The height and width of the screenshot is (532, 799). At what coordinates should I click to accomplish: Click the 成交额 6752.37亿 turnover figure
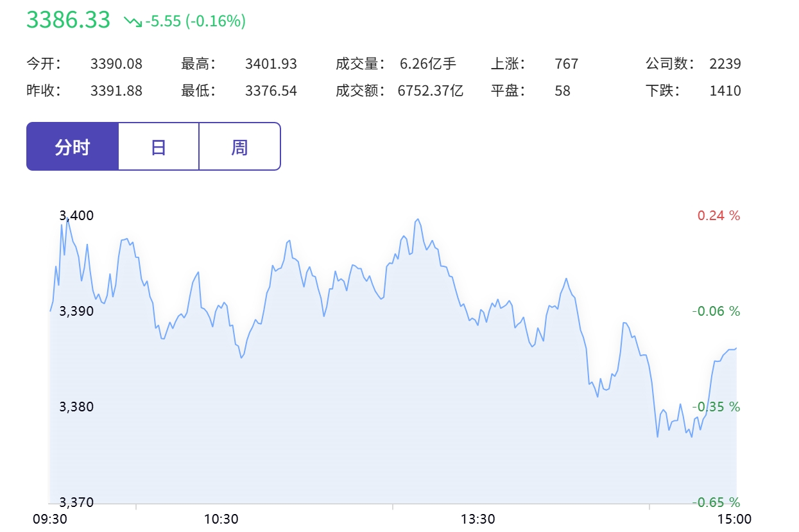431,90
